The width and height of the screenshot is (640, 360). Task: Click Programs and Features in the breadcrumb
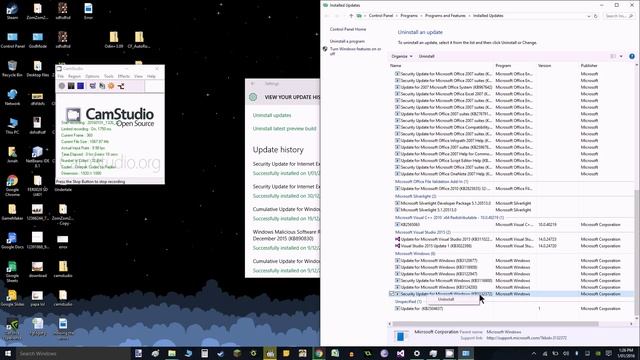coord(445,16)
